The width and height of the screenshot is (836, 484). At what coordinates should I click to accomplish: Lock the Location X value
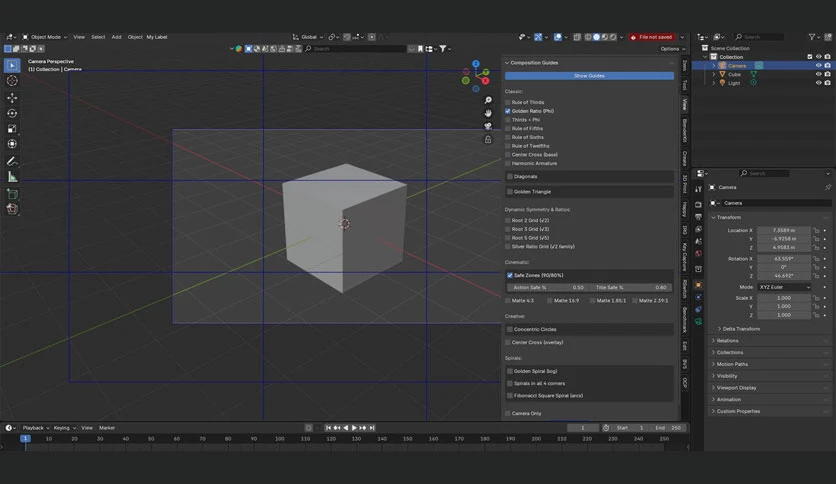point(816,230)
